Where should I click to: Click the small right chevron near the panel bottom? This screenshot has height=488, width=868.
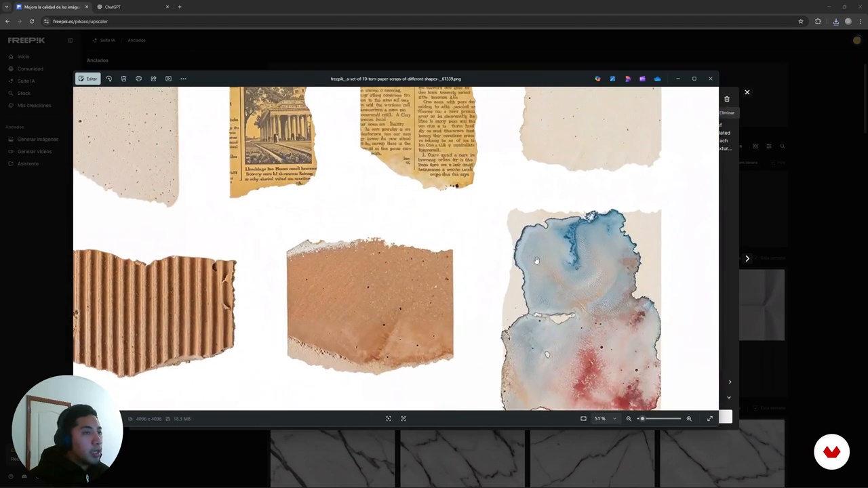tap(730, 382)
